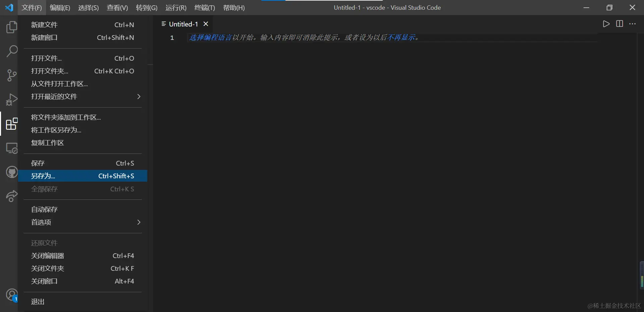Enable 自动保存 in the file menu

[44, 209]
